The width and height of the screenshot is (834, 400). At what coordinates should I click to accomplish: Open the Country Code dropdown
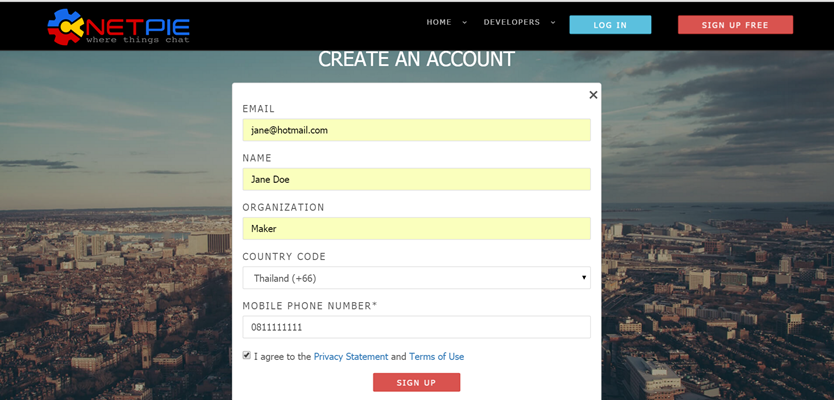[416, 278]
